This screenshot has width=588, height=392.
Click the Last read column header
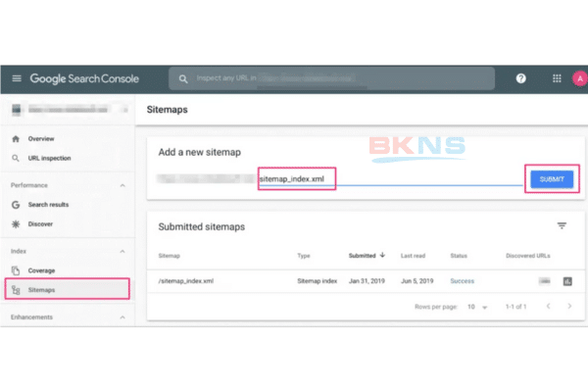pyautogui.click(x=413, y=256)
